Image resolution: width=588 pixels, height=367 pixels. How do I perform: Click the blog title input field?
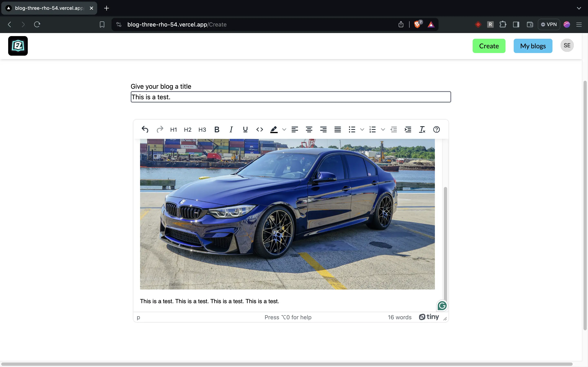pyautogui.click(x=291, y=97)
